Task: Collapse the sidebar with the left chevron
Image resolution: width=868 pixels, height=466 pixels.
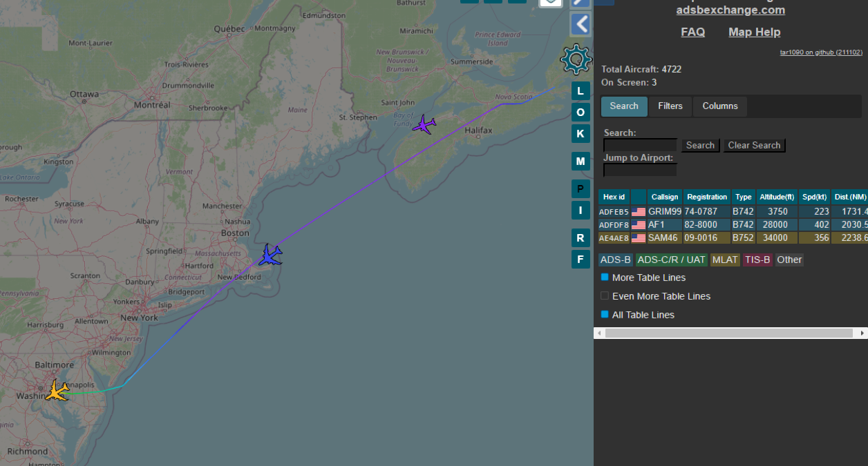Action: click(581, 24)
